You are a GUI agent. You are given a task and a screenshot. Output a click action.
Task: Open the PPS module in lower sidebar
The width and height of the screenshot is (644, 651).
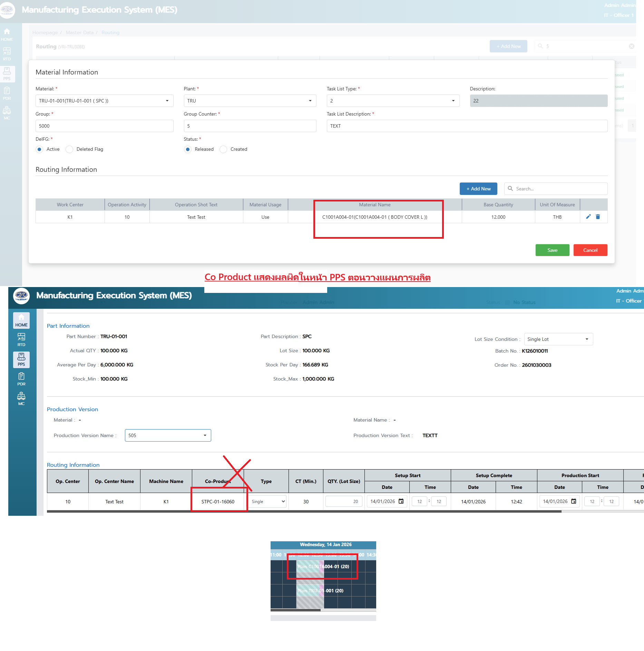[21, 359]
